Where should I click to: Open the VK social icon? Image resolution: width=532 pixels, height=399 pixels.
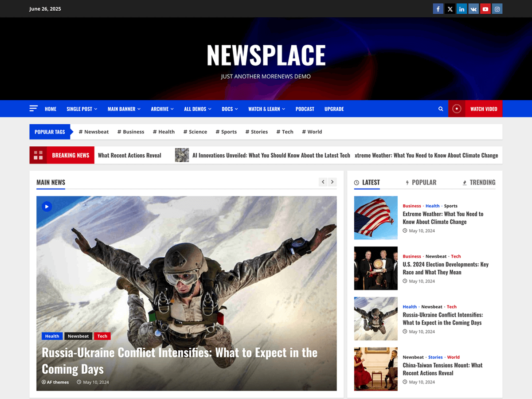(x=473, y=8)
